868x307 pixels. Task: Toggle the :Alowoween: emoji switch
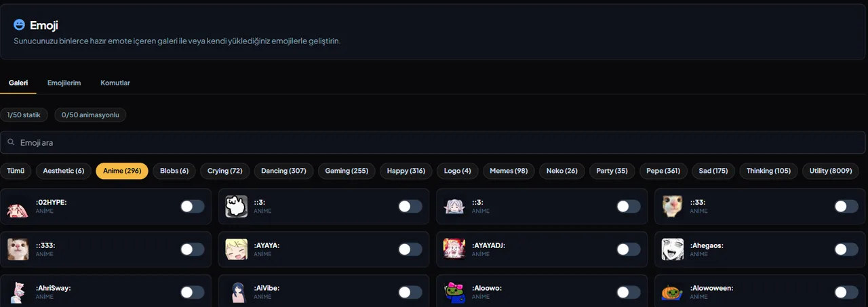point(846,292)
